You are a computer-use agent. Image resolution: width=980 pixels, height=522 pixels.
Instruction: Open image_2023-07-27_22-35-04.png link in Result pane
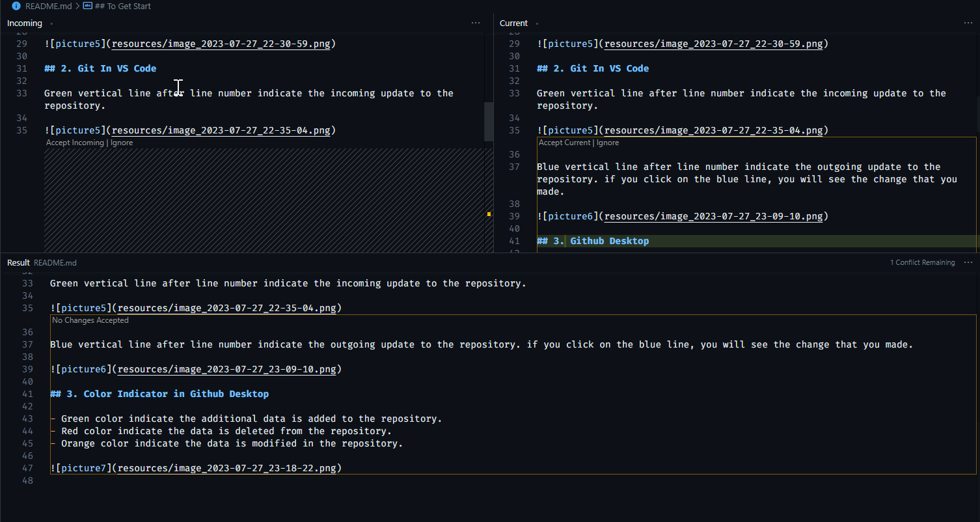click(226, 308)
